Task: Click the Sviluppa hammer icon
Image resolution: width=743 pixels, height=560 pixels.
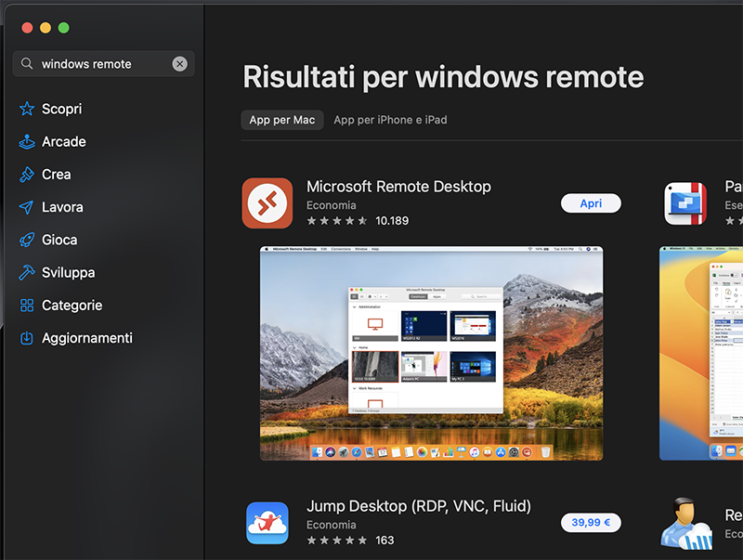Action: (27, 272)
